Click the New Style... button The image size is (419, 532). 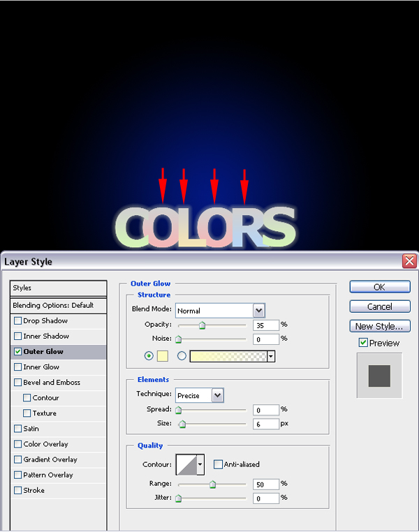(x=380, y=327)
